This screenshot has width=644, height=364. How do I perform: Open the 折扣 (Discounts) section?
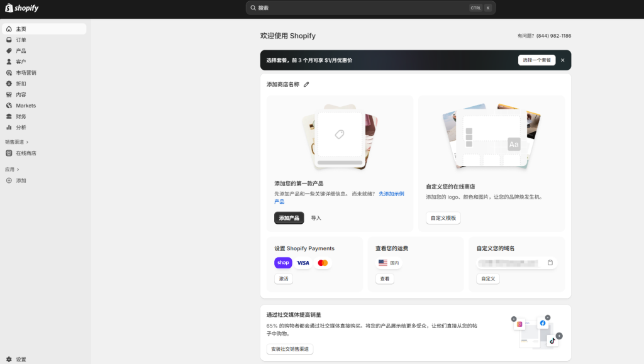(x=21, y=83)
